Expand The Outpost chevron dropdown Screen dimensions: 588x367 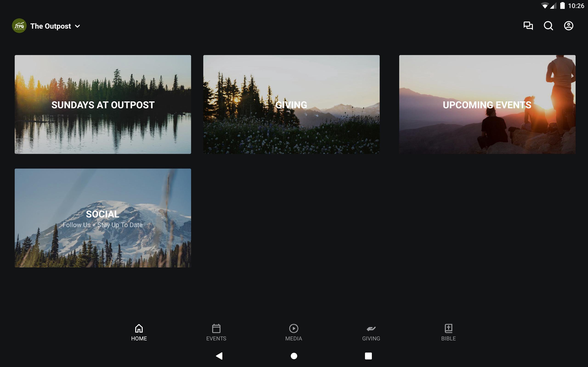(x=77, y=26)
